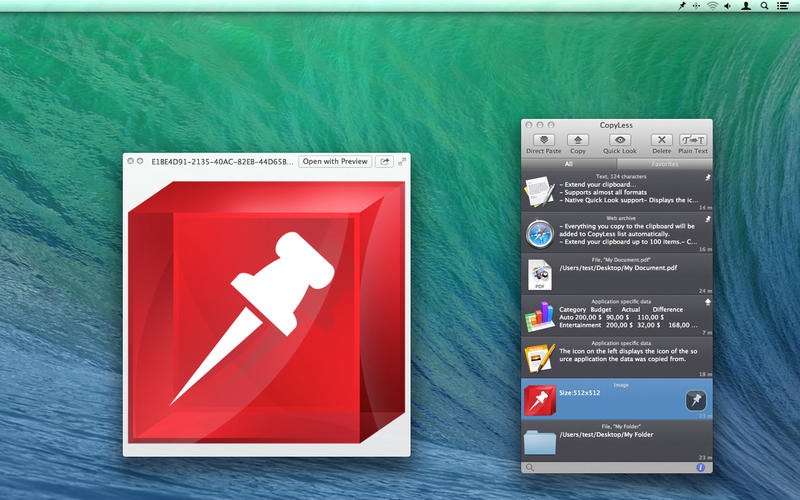The image size is (800, 500).
Task: Toggle favorite pin on the selected Image item
Action: pyautogui.click(x=695, y=400)
